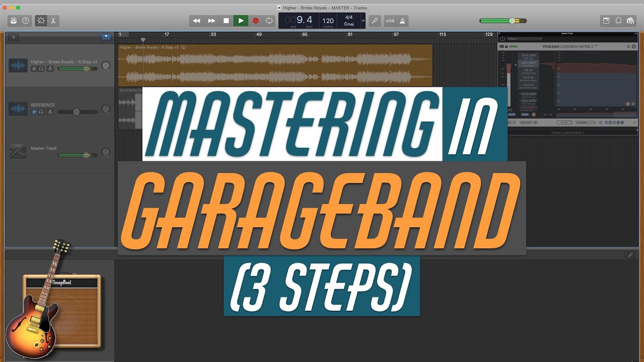Start recording with the red button
The height and width of the screenshot is (362, 644).
pos(256,21)
